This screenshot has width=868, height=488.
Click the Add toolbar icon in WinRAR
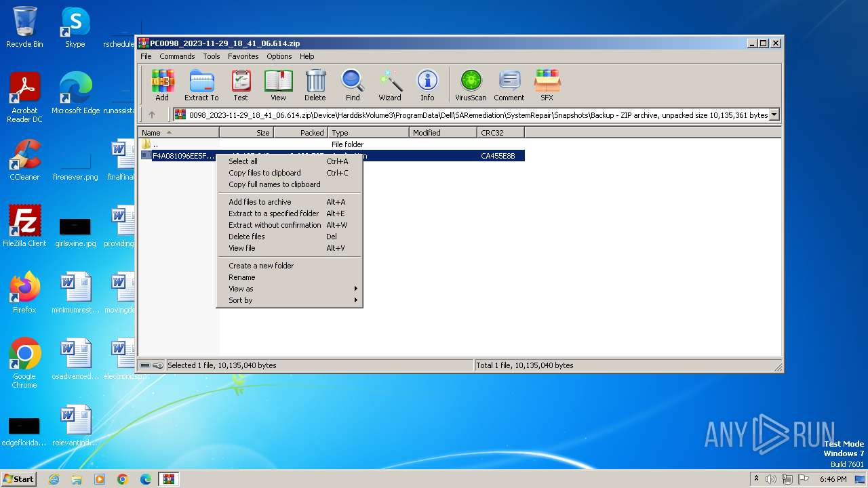(162, 85)
